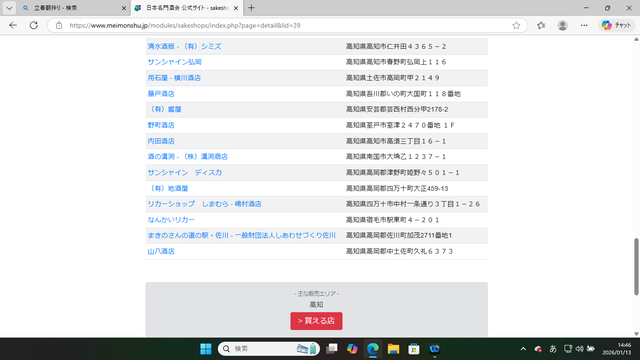Open 清水酒販 - (有)シミズ shop link
This screenshot has width=640, height=360.
tap(184, 47)
